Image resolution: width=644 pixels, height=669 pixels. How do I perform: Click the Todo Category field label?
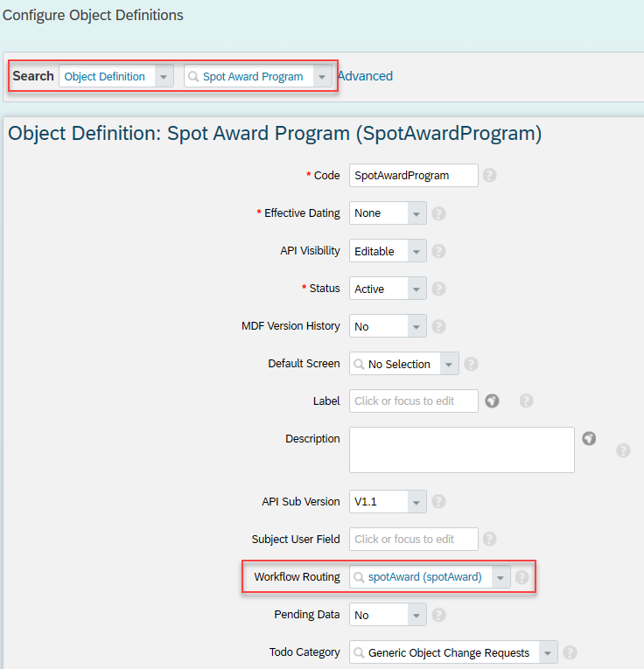(304, 652)
